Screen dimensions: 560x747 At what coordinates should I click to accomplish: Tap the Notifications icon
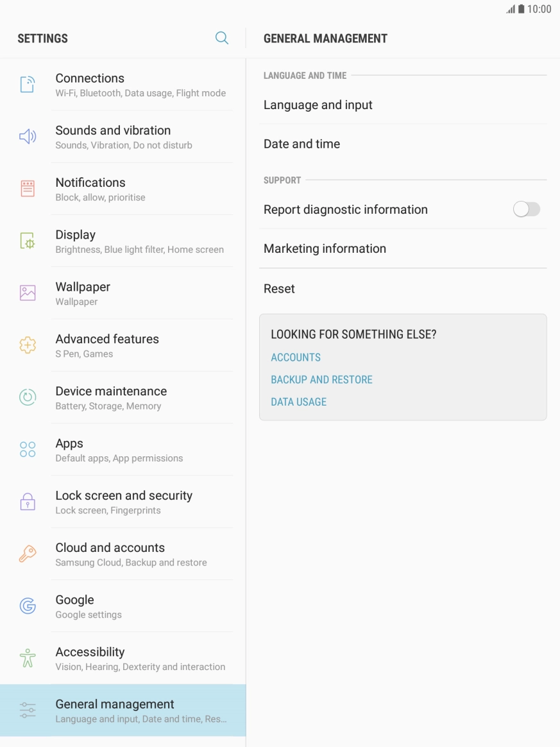[28, 189]
